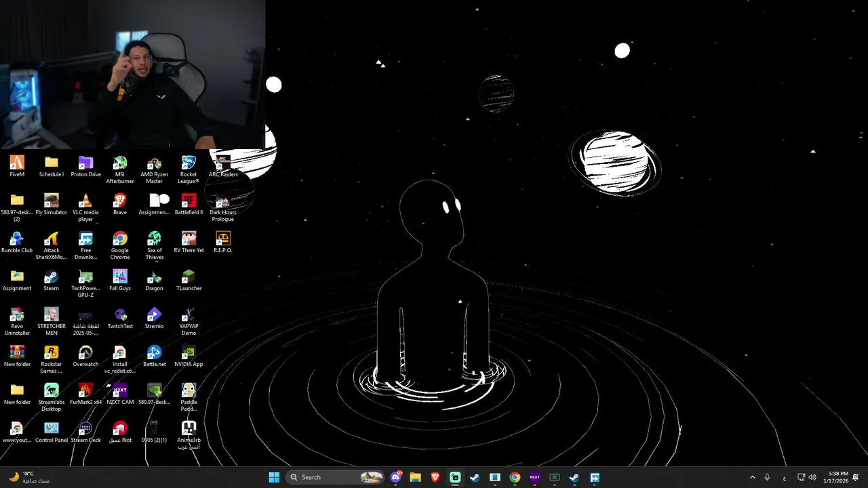Open the FiveM desktop shortcut
The image size is (868, 488).
(x=17, y=167)
